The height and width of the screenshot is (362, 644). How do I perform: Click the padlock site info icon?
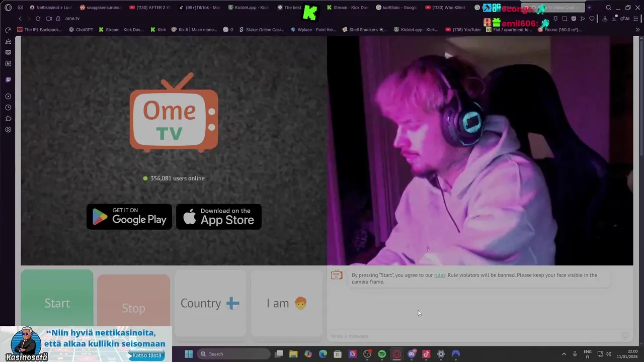pos(58,19)
